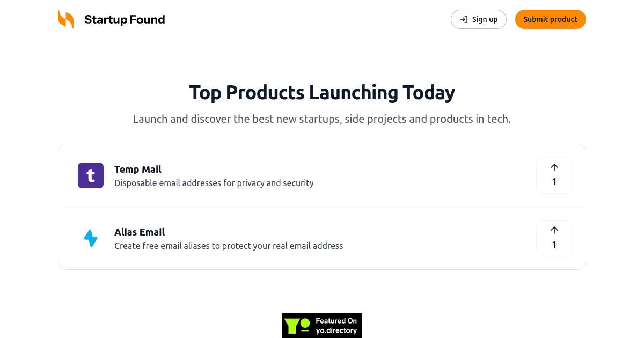Viewport: 644px width, 338px height.
Task: Click the Alias Email description text
Action: 229,246
